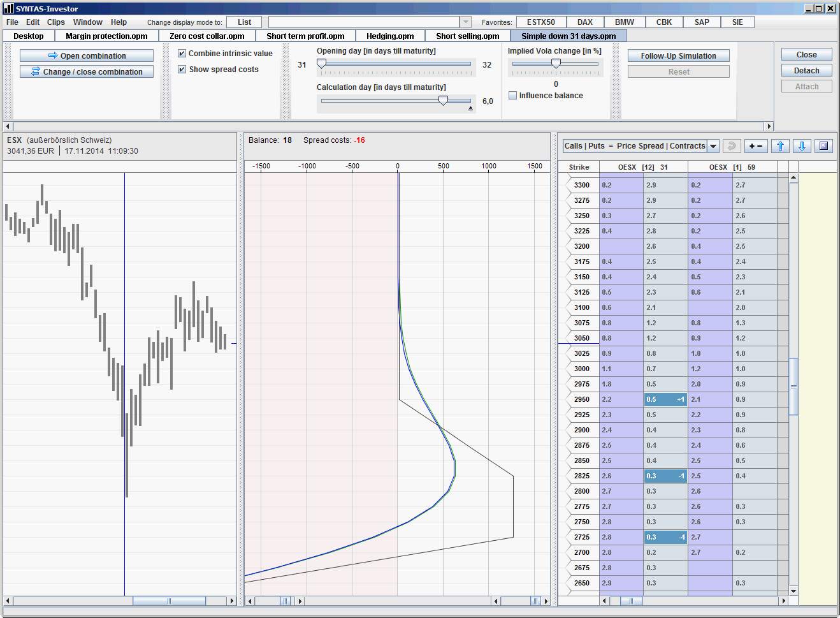The width and height of the screenshot is (840, 618).
Task: Click the price chart's right scroll arrow
Action: click(232, 601)
